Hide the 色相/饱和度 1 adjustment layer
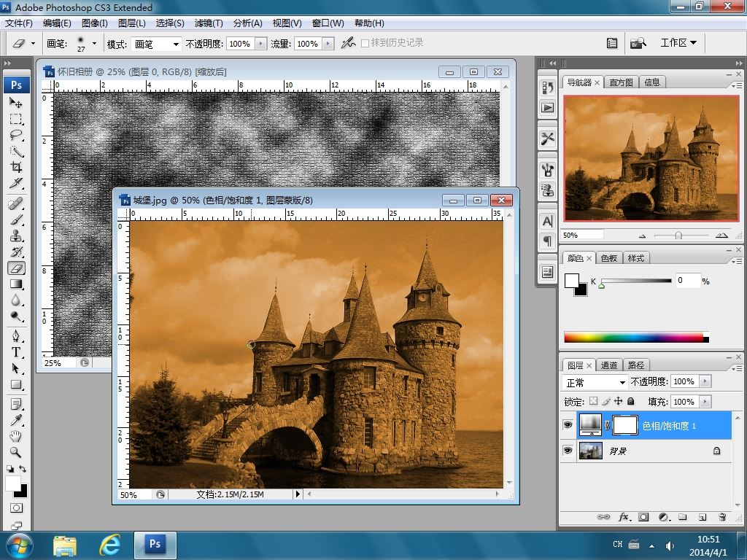This screenshot has height=560, width=747. 568,425
